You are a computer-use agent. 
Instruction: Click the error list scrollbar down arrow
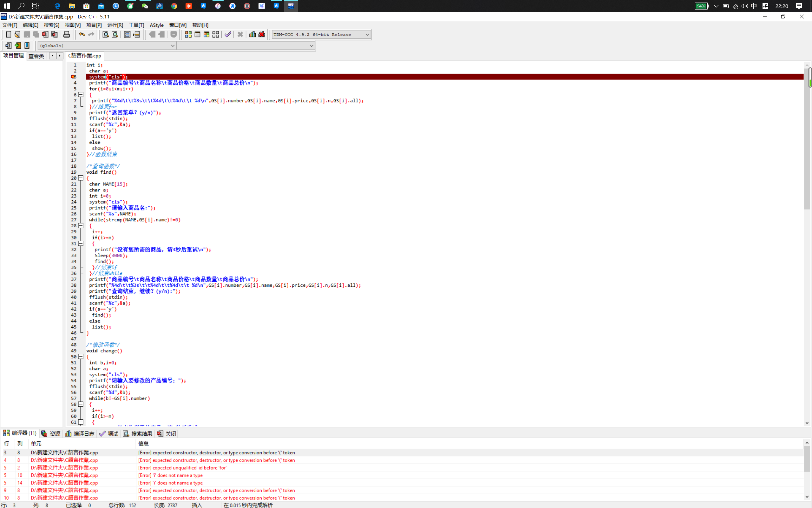807,497
